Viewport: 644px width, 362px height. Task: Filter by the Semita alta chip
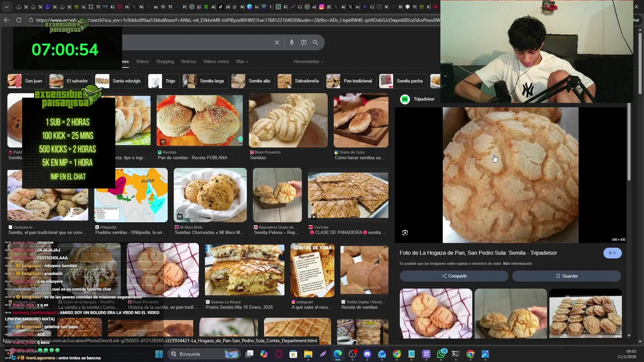pos(253,81)
